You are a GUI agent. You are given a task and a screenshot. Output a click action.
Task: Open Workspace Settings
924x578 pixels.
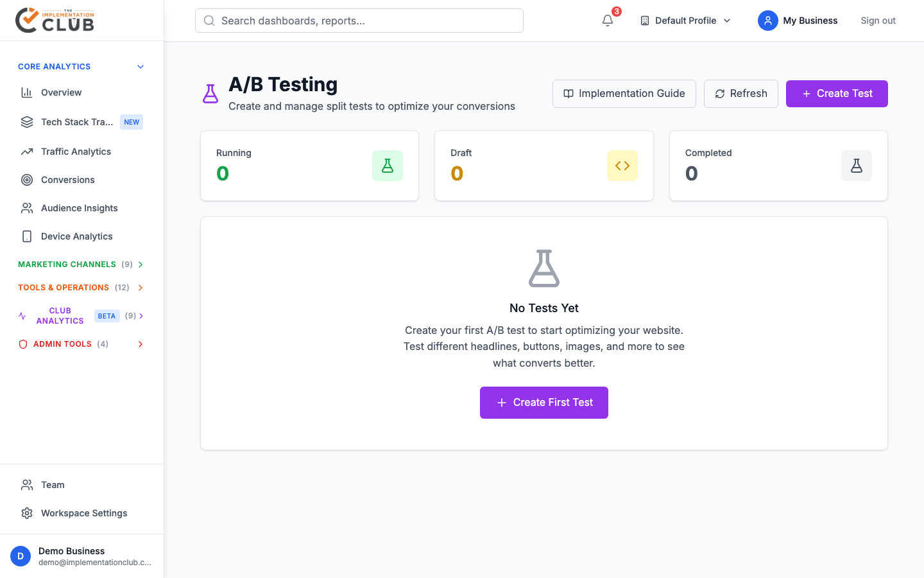click(x=83, y=512)
